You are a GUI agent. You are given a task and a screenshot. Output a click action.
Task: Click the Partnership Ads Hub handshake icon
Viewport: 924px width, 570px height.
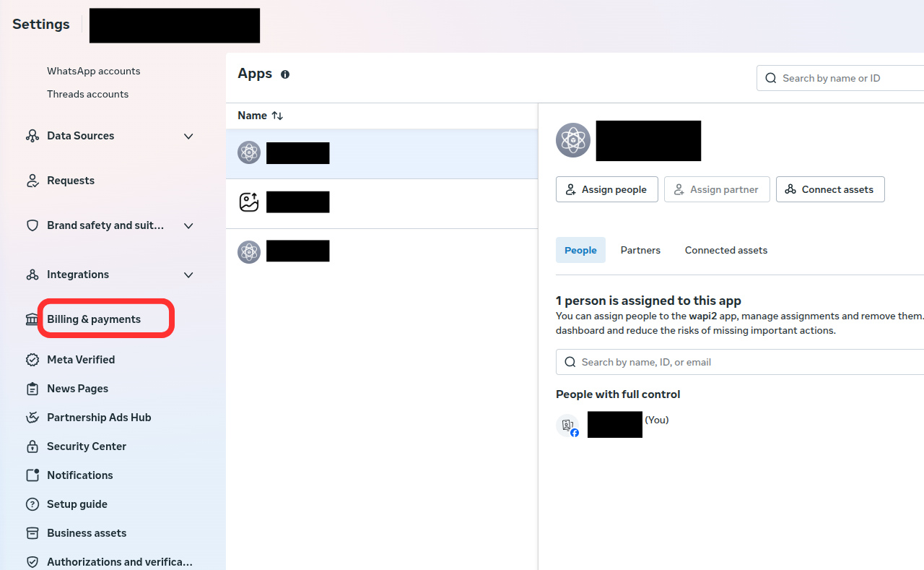(x=32, y=418)
